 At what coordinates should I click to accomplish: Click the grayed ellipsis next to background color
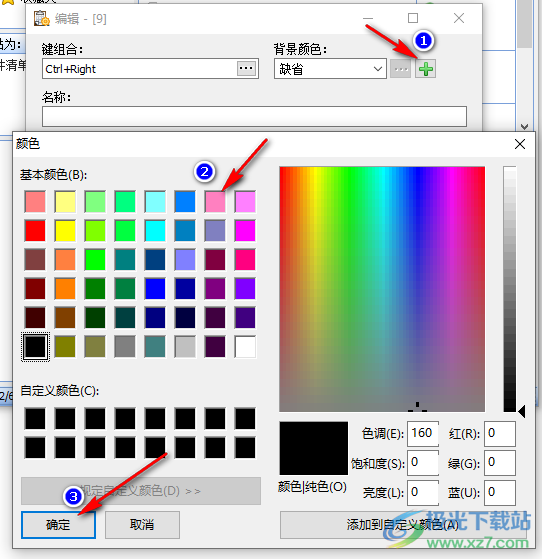point(401,69)
